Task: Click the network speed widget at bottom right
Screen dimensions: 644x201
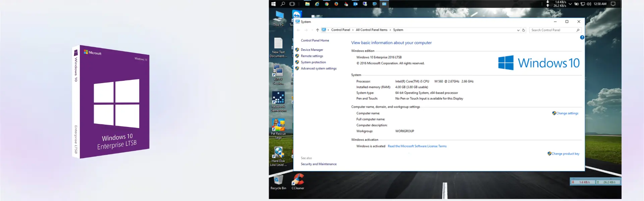Action: (595, 182)
